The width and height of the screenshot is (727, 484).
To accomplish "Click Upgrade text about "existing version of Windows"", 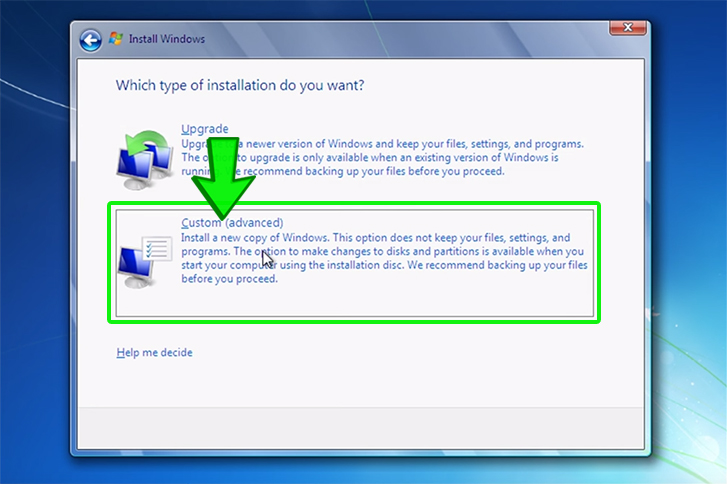I will point(481,158).
